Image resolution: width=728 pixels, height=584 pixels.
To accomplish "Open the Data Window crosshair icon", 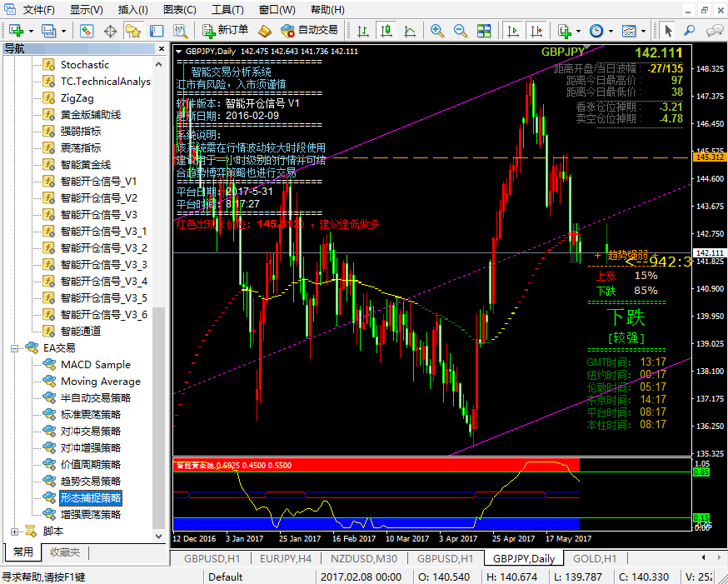I will 110,31.
